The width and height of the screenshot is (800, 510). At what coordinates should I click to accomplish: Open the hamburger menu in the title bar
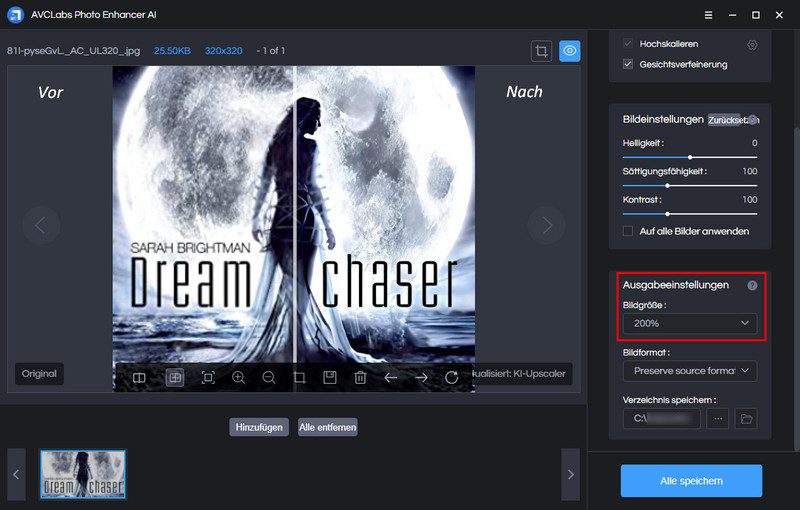[708, 15]
